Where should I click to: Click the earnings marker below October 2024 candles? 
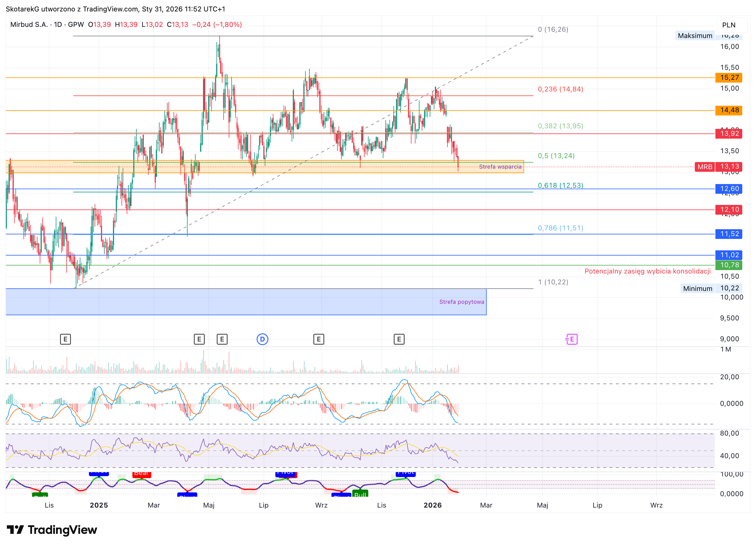pos(65,339)
